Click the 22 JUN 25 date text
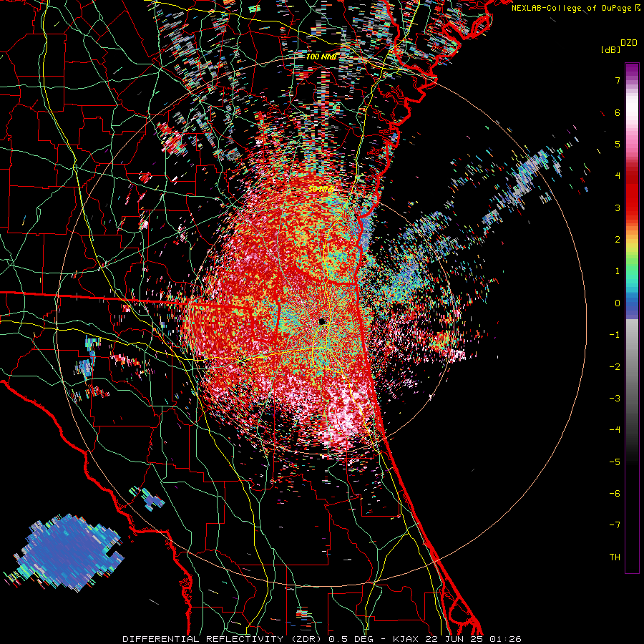Screen dimensions: 644x644 tap(453, 639)
